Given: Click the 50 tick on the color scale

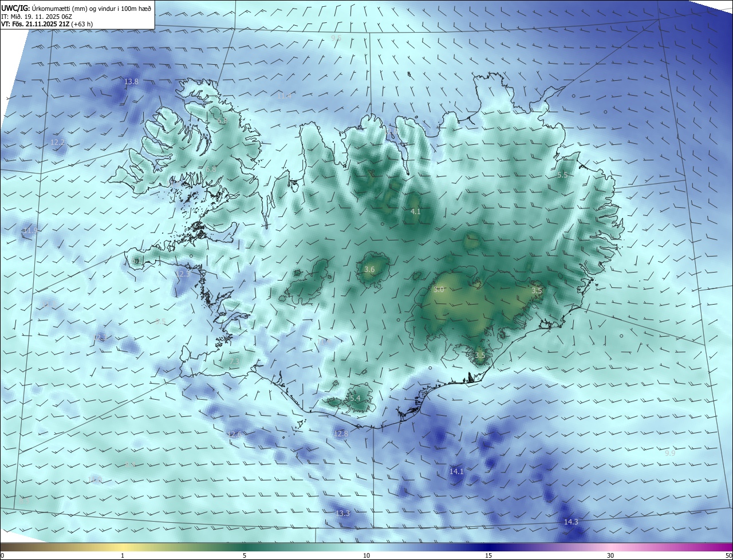Looking at the screenshot, I should coord(728,555).
